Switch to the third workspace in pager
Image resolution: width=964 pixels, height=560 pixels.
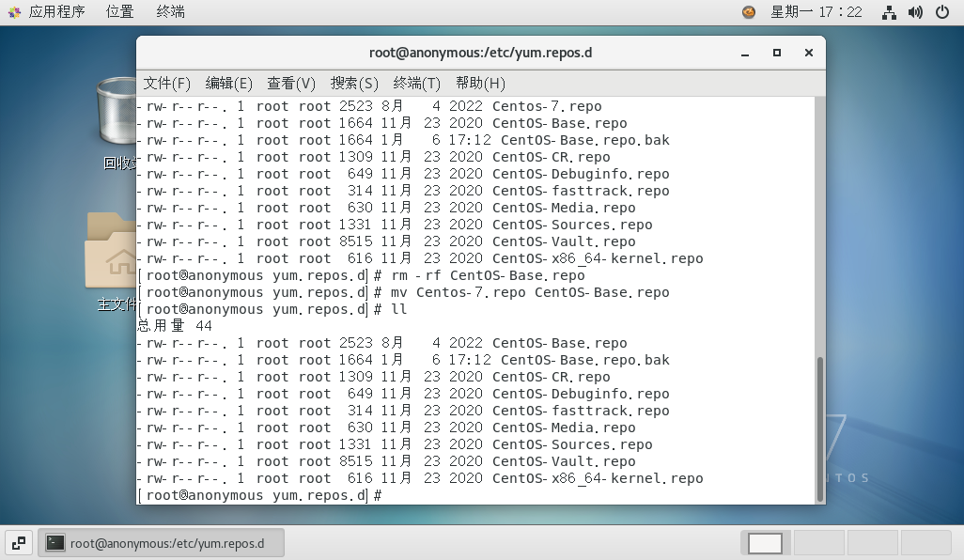point(873,543)
